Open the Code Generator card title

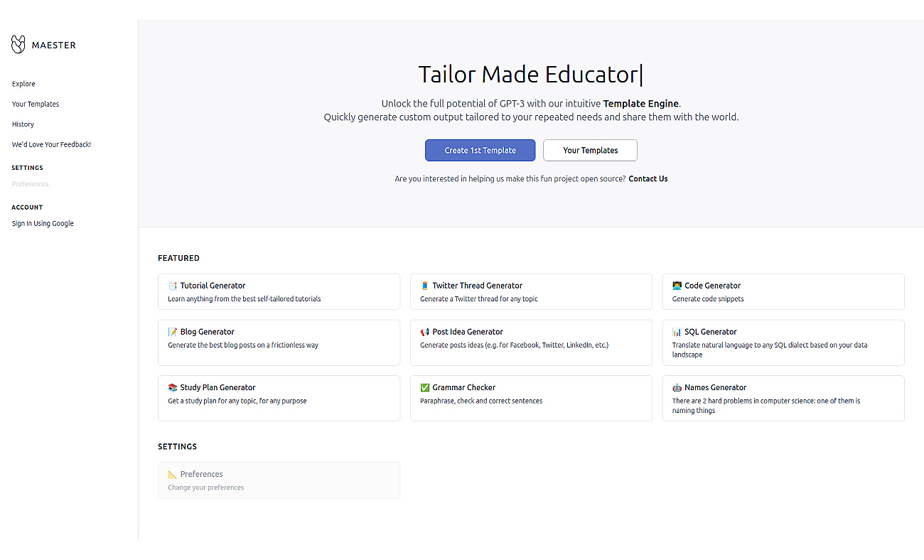713,286
